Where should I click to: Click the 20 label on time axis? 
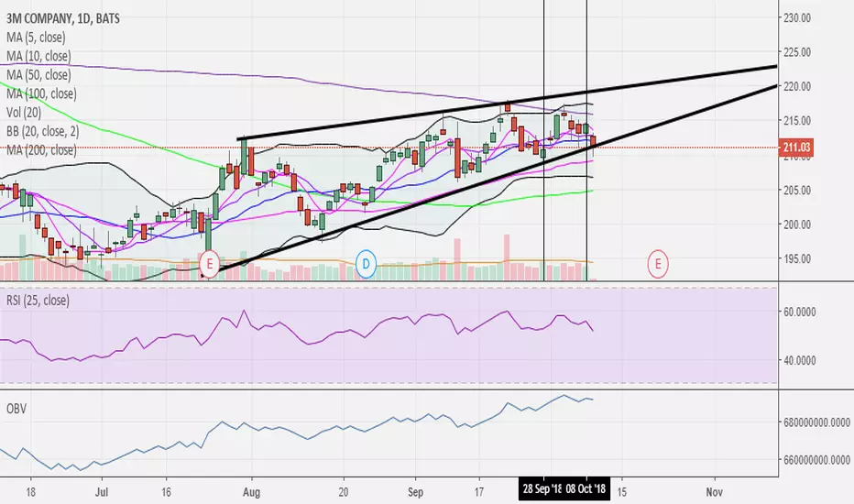point(343,492)
